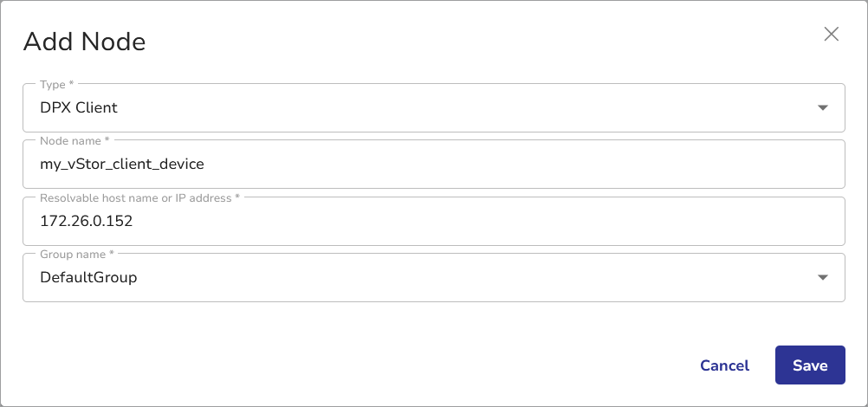
Task: Click the DefaultGroup combo box value
Action: tap(89, 278)
